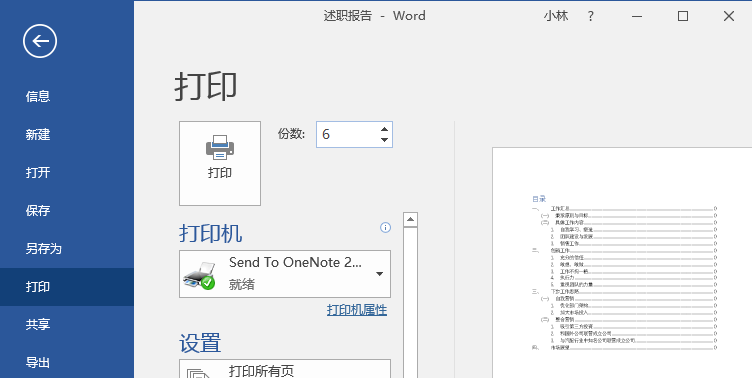Open the 导出 page
This screenshot has width=752, height=378.
(x=38, y=362)
